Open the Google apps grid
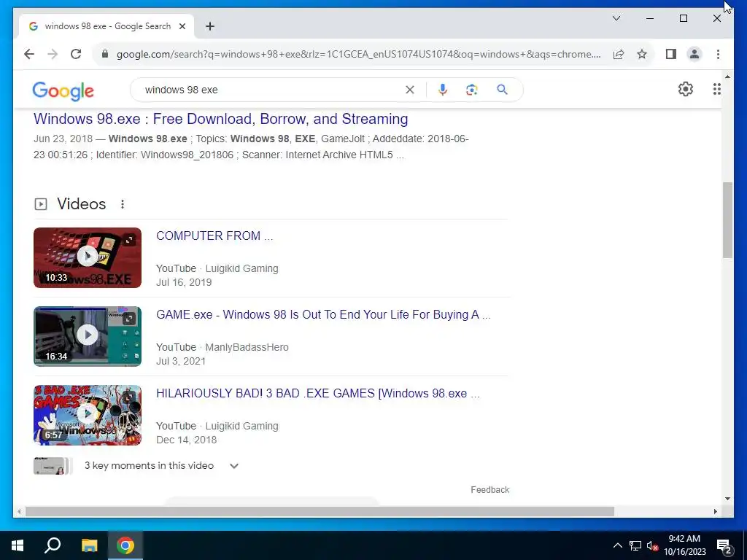The image size is (747, 560). tap(716, 89)
